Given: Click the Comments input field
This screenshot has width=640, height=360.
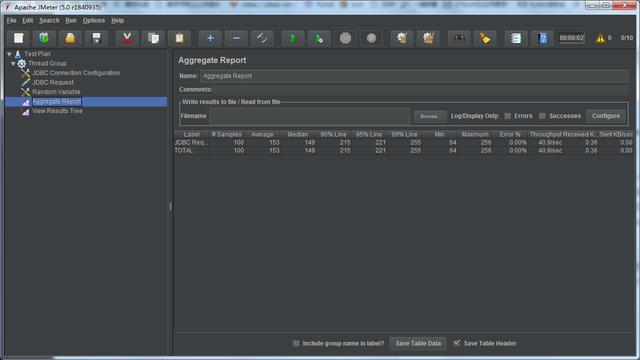Looking at the screenshot, I should click(421, 90).
